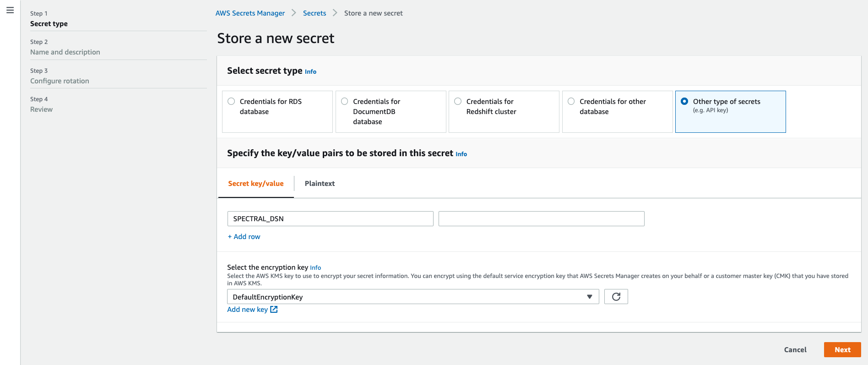Image resolution: width=868 pixels, height=365 pixels.
Task: Click the empty secret value field
Action: tap(541, 219)
